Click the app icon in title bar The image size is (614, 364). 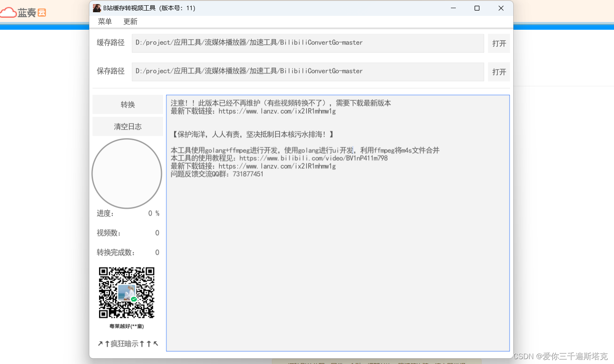coord(97,8)
